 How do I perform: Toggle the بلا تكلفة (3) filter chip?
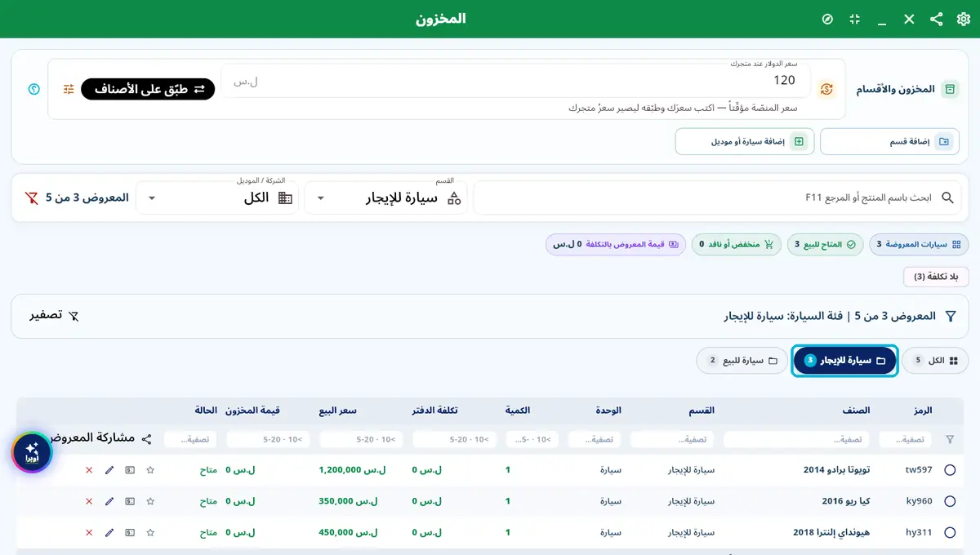[x=936, y=277]
